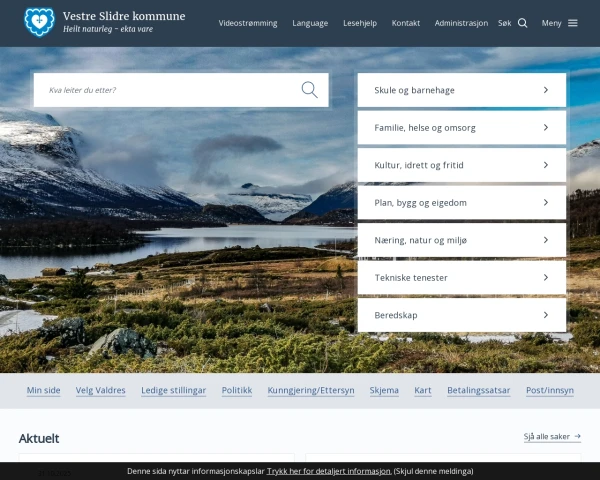The image size is (600, 480).
Task: Open detailed cookie information link
Action: (x=328, y=470)
